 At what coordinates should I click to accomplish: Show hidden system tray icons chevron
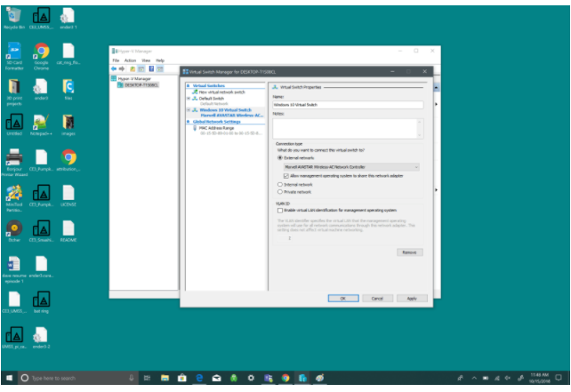pyautogui.click(x=474, y=378)
